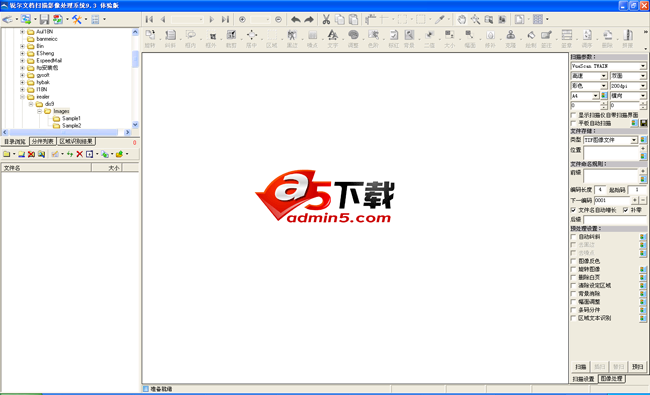Click the zoom in plus icon
Screen dimensions: 650x395
(243, 19)
